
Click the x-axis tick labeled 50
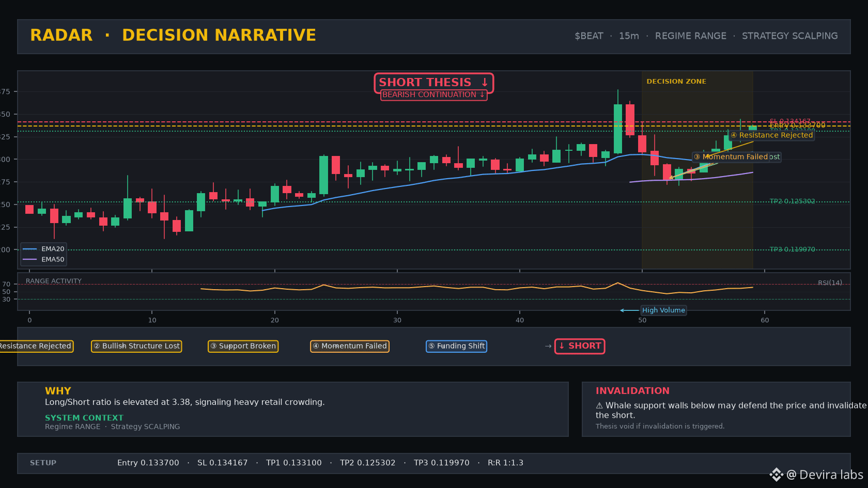click(x=642, y=320)
